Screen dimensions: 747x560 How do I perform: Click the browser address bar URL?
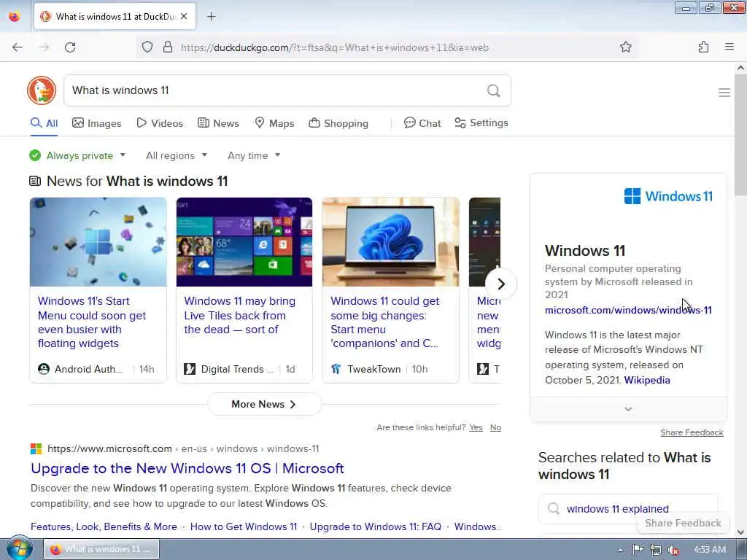334,47
